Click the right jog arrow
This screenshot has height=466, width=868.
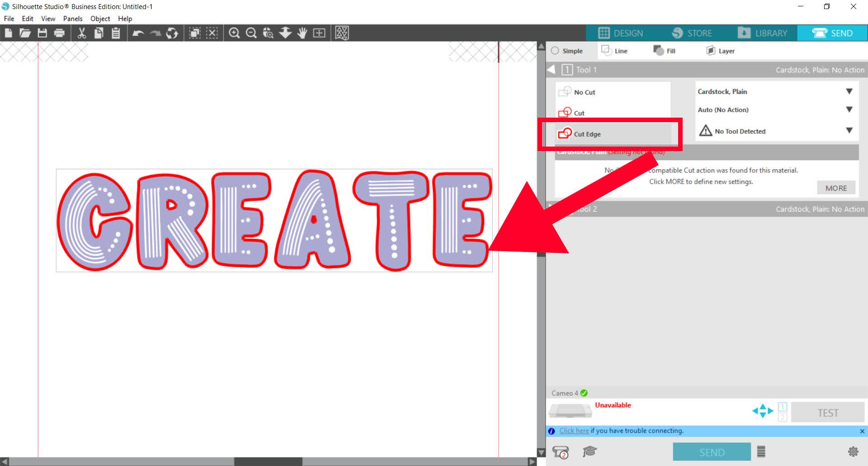click(770, 411)
